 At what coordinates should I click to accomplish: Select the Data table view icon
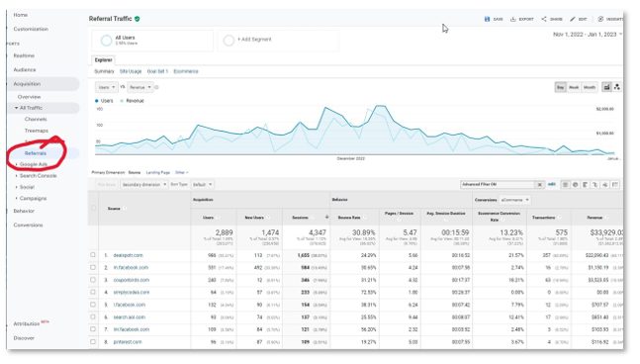(565, 184)
